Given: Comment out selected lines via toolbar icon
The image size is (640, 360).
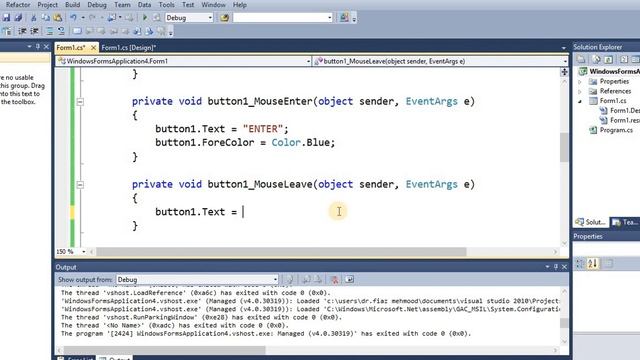Looking at the screenshot, I should click(49, 31).
